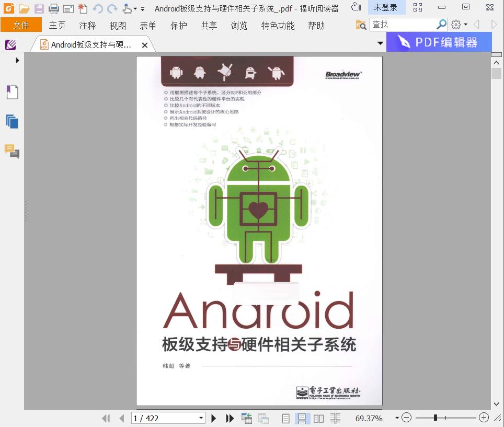504x427 pixels.
Task: Open the comments panel icon
Action: click(12, 152)
